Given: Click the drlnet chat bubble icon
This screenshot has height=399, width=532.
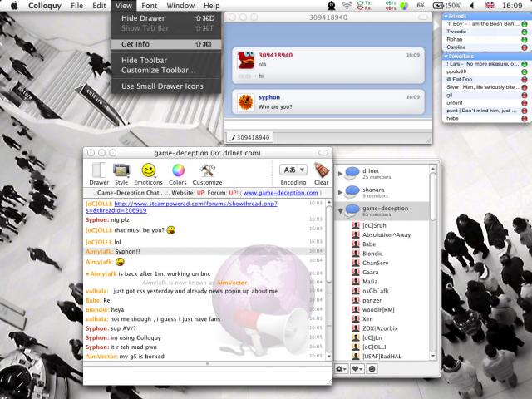Looking at the screenshot, I should coord(352,173).
